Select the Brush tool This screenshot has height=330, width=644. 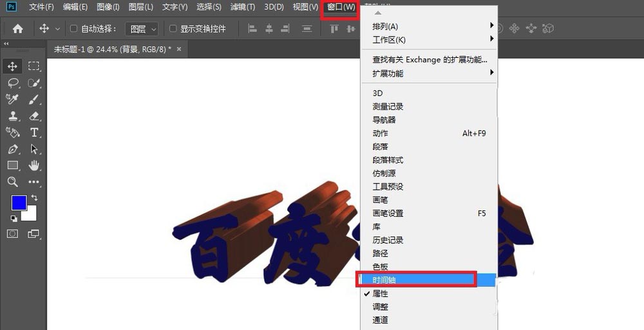33,99
